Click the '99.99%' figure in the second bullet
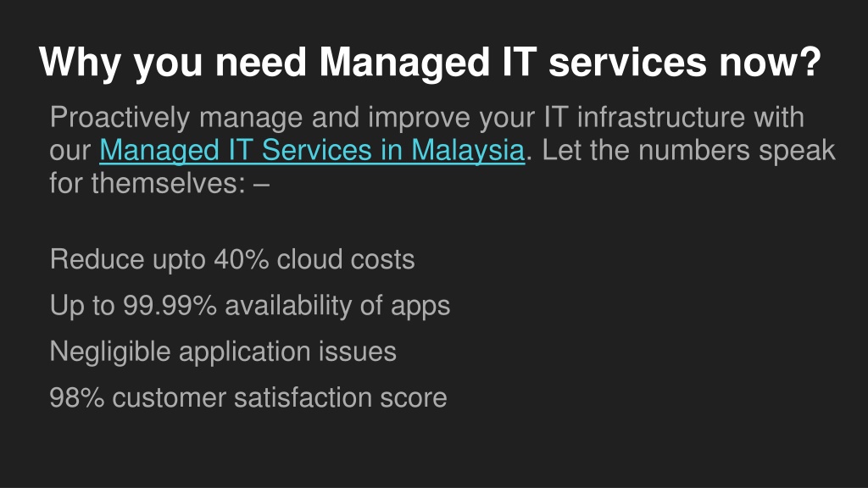The width and height of the screenshot is (868, 488). 170,305
